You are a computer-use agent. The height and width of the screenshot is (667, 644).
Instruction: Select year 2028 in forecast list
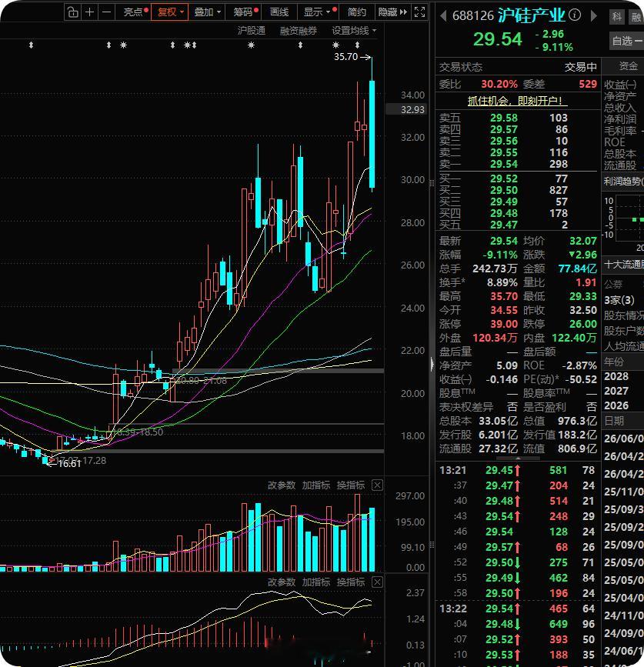(616, 376)
